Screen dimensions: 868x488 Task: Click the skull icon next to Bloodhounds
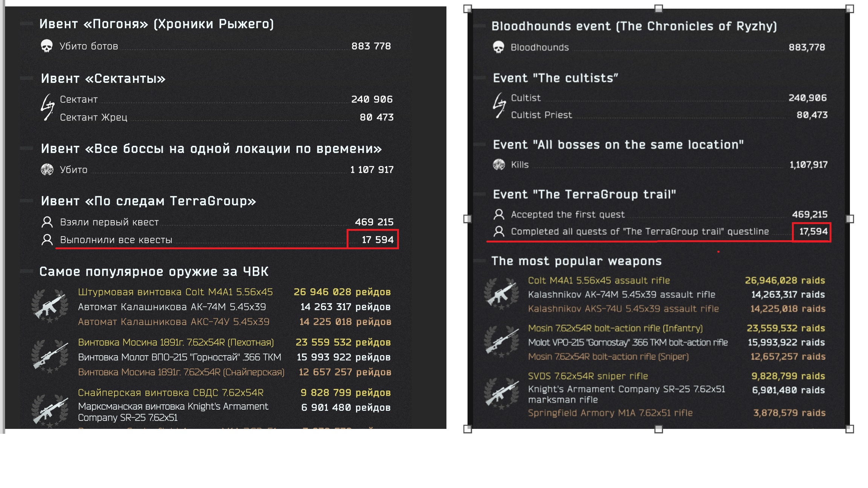pyautogui.click(x=498, y=47)
